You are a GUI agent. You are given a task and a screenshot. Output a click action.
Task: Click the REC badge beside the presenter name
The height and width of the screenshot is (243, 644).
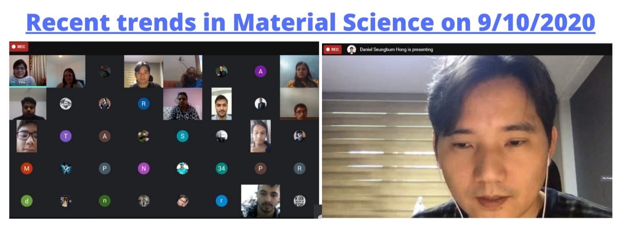tap(332, 50)
